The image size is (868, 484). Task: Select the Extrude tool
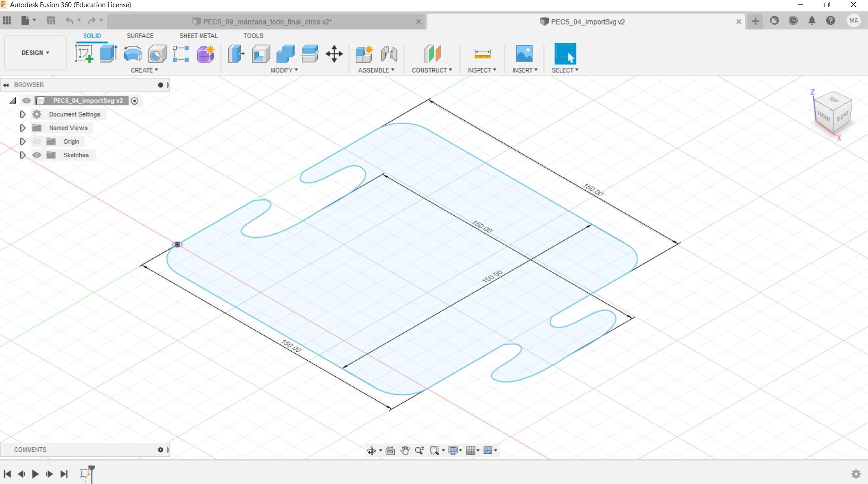[x=108, y=53]
